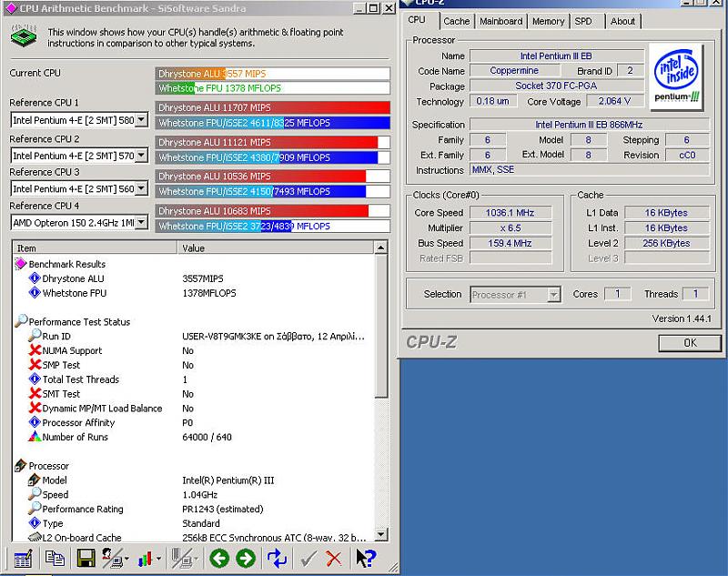Click the green Back arrow icon
Screen dimensions: 728x576
(x=219, y=559)
